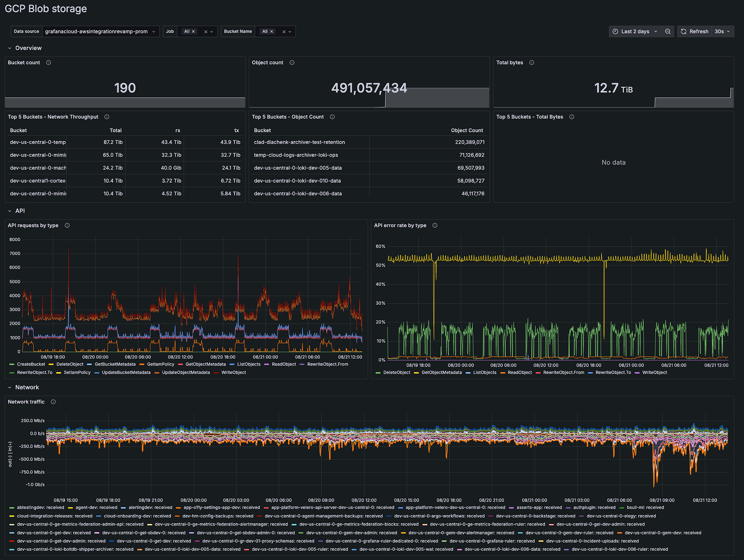Remove the All tag from the Job filter
Image resolution: width=744 pixels, height=560 pixels.
click(x=193, y=31)
